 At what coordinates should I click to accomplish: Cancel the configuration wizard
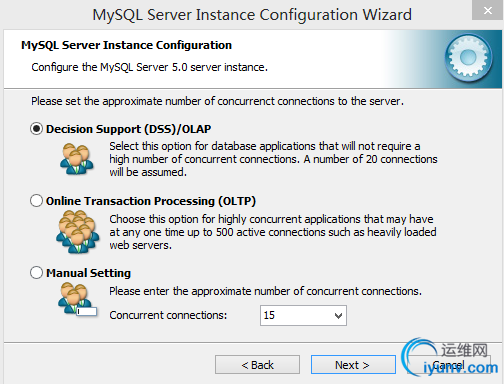(448, 365)
